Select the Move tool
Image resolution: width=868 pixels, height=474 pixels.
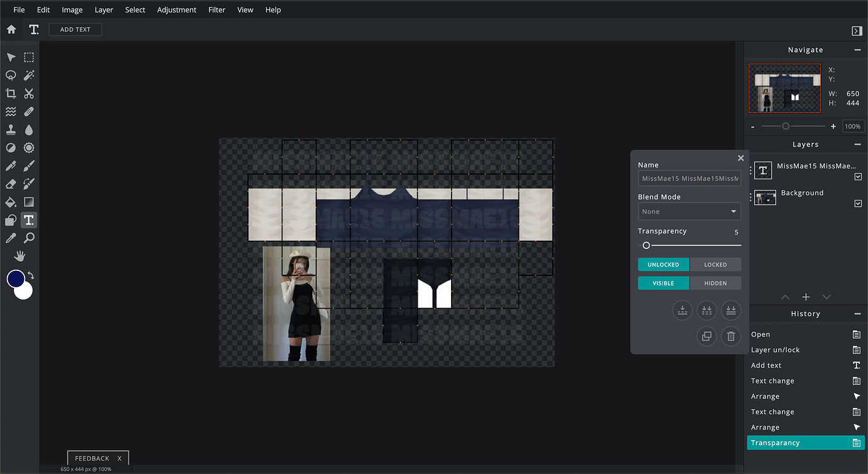point(11,57)
